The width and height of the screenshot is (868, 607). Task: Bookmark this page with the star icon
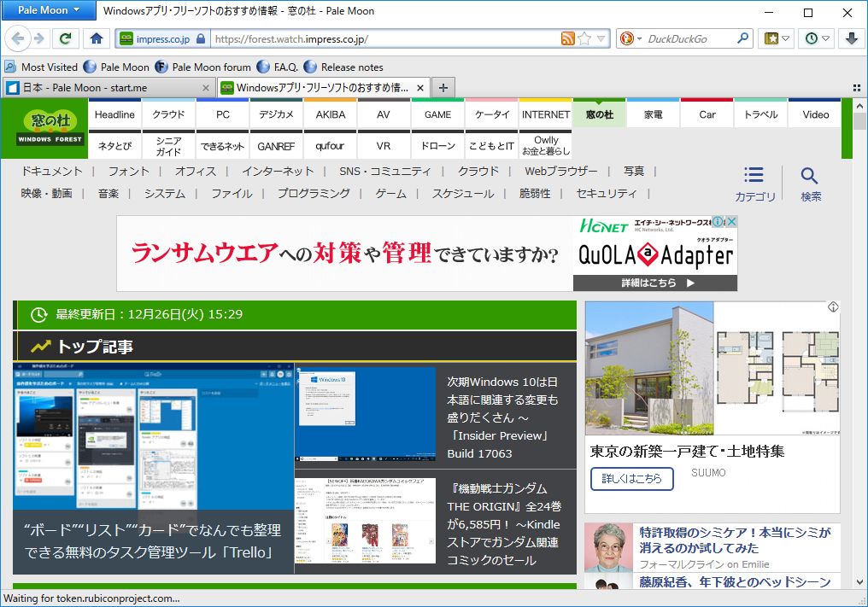click(x=584, y=38)
